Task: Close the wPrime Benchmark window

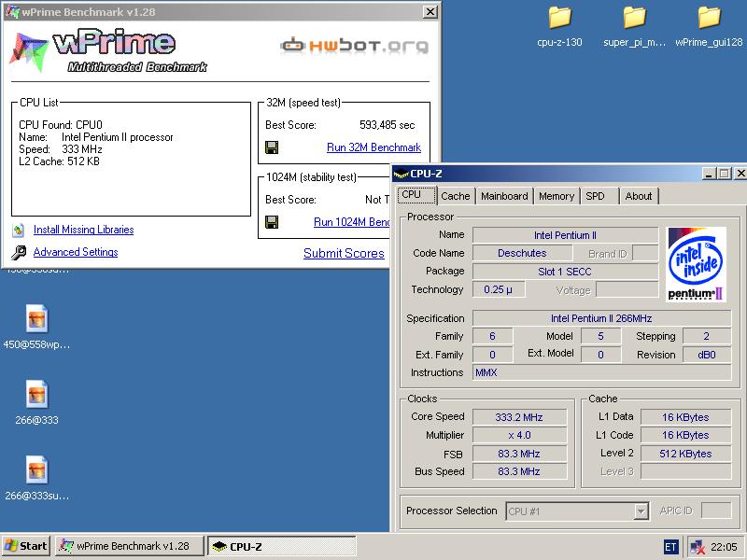Action: [x=430, y=12]
